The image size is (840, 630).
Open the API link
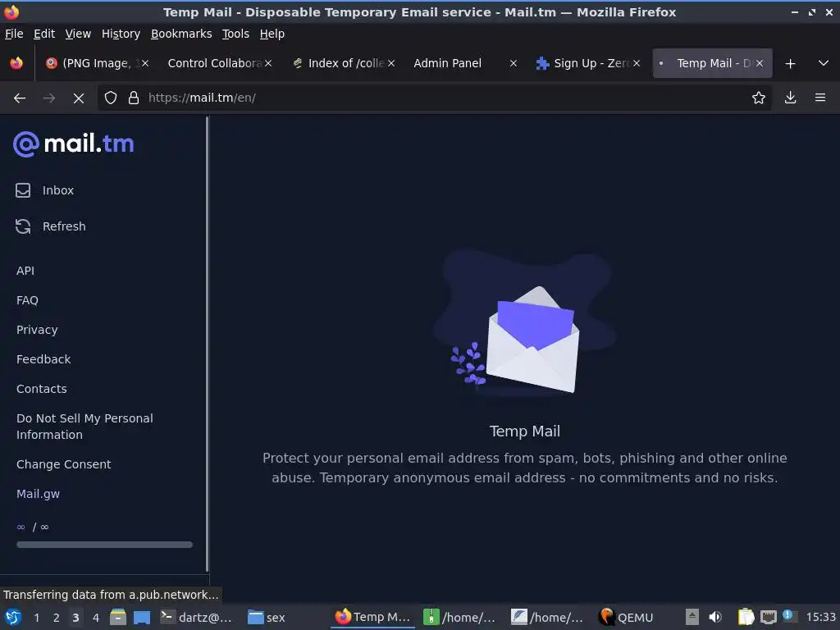tap(25, 271)
